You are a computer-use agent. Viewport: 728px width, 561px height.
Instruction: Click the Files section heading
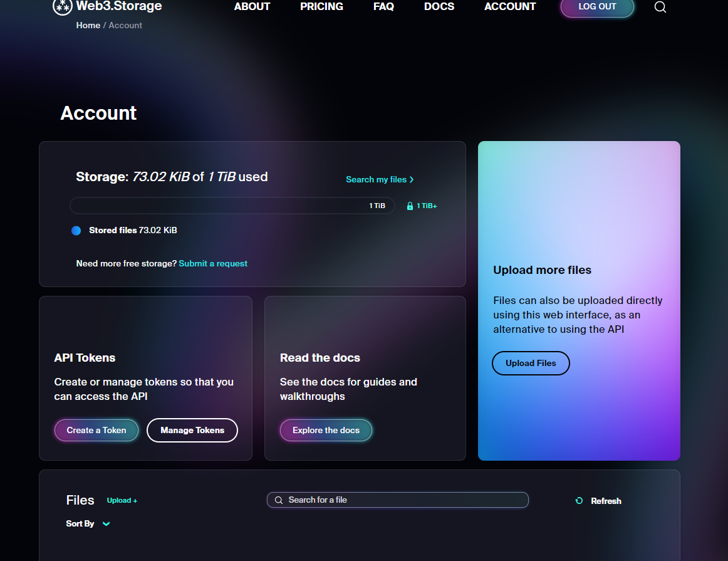click(80, 500)
